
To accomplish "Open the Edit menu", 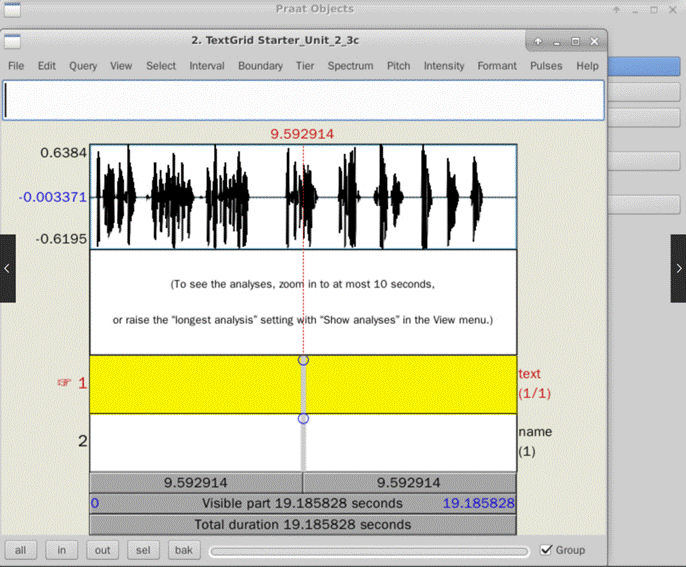I will pos(46,66).
